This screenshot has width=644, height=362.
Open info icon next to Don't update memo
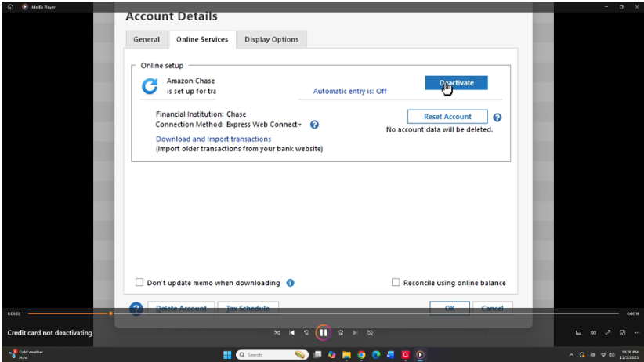[x=290, y=283]
